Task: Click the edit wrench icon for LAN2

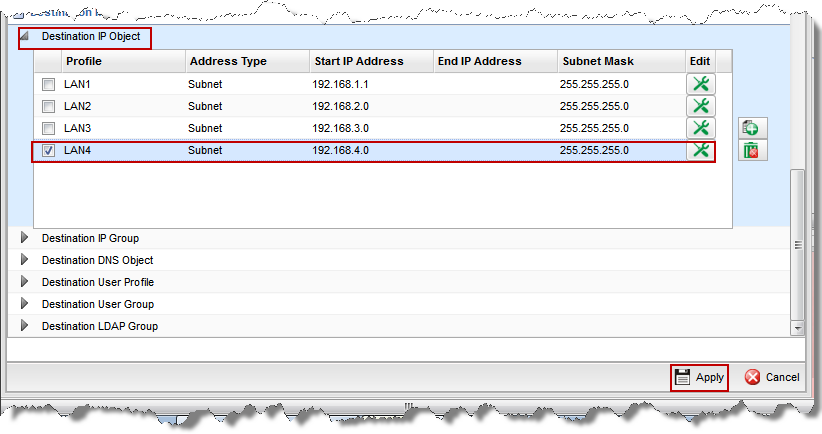Action: coord(701,106)
